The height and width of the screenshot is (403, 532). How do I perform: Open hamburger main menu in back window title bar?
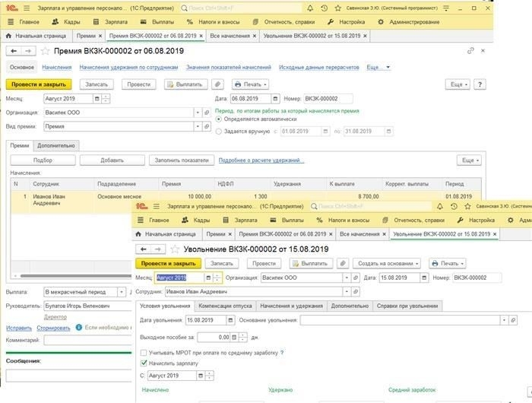coord(27,8)
